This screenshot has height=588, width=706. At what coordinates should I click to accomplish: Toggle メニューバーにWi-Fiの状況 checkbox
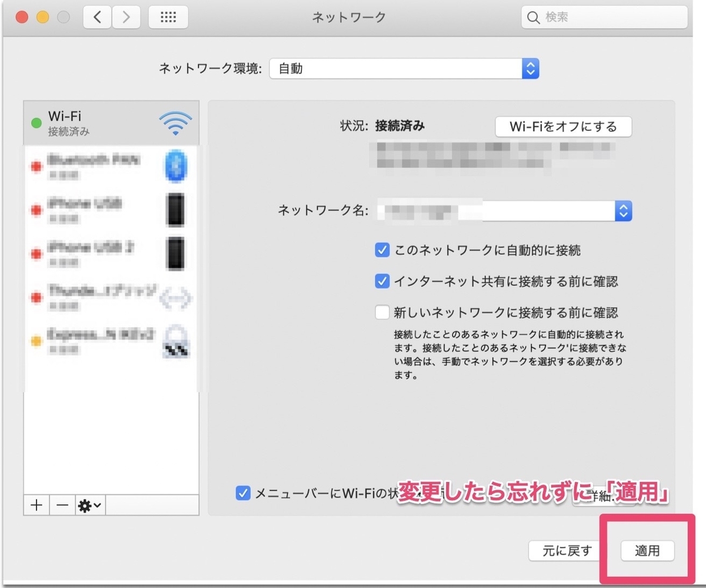tap(242, 493)
